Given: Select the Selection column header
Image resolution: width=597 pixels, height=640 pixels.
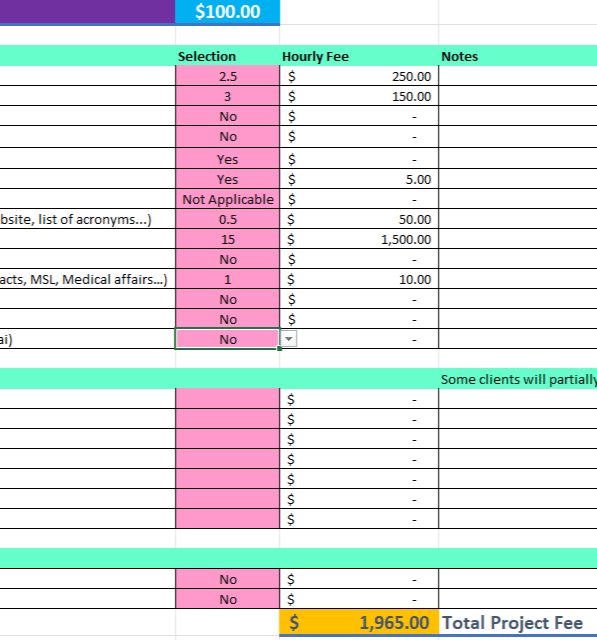Looking at the screenshot, I should [228, 56].
